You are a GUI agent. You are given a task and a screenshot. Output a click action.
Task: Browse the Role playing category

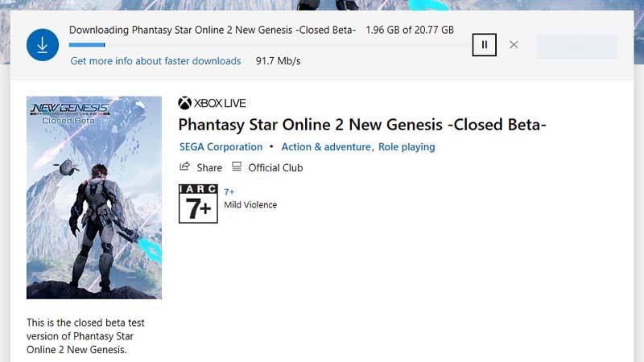pyautogui.click(x=407, y=147)
